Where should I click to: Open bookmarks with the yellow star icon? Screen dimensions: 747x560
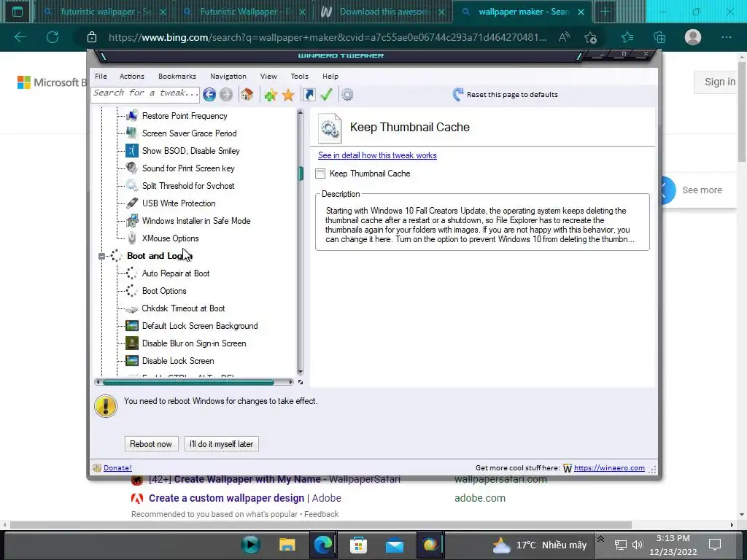[x=288, y=95]
